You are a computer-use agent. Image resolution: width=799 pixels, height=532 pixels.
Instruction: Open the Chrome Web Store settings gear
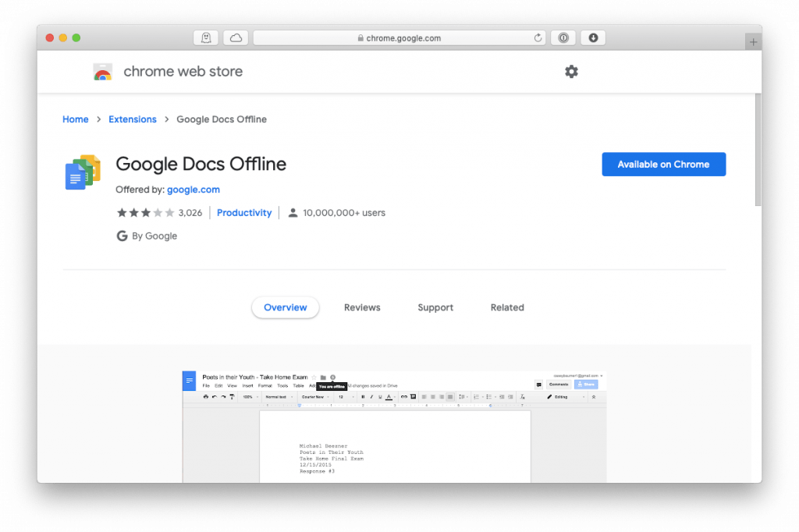coord(571,71)
